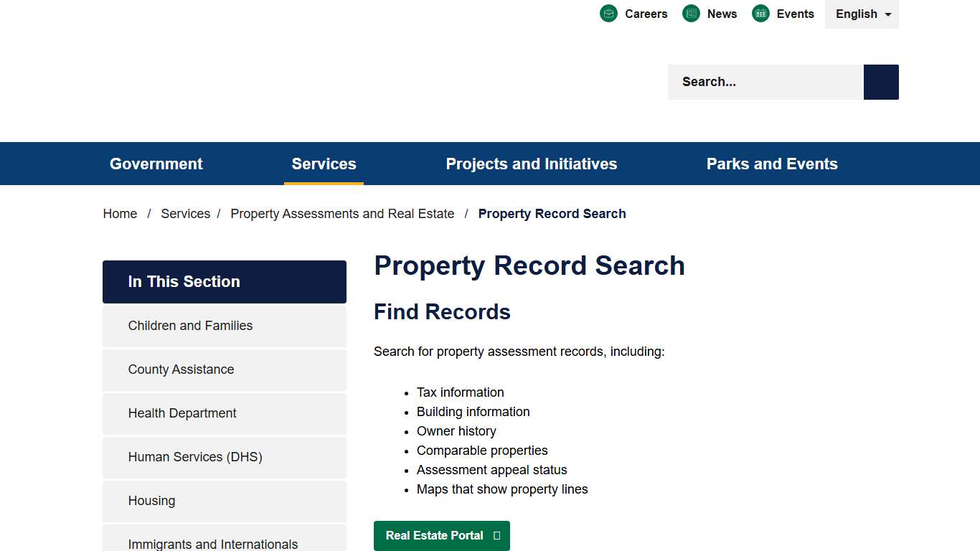Click the Careers envelope icon
The height and width of the screenshot is (551, 980).
point(608,13)
